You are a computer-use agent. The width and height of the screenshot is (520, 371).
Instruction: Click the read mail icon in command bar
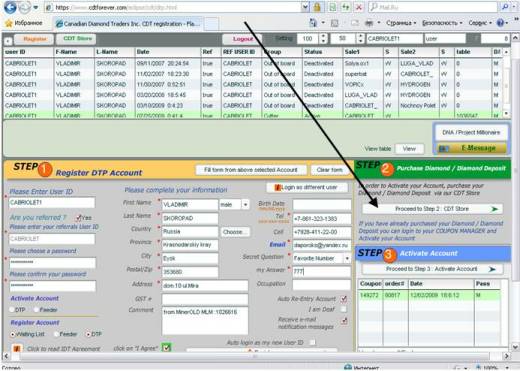tap(354, 23)
